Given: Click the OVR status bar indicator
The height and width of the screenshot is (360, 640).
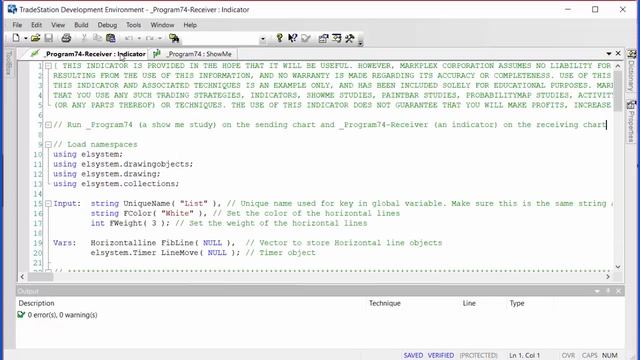Looking at the screenshot, I should (x=568, y=356).
